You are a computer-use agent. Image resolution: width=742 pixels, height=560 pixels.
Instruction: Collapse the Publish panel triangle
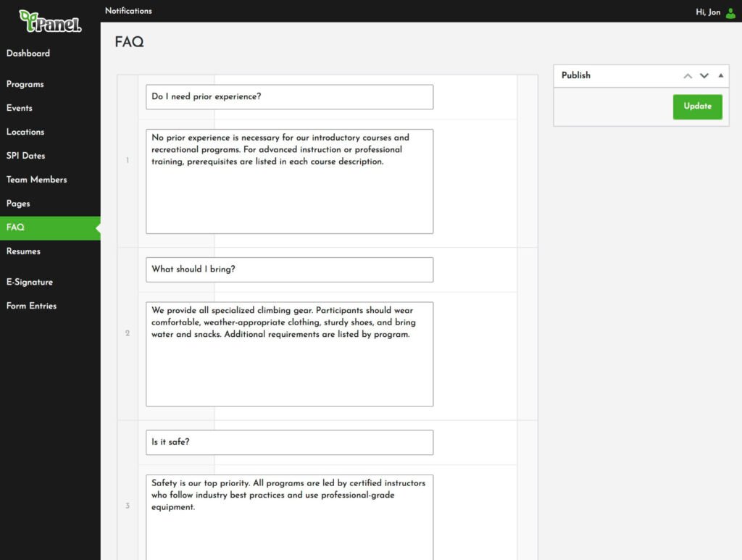(x=721, y=75)
